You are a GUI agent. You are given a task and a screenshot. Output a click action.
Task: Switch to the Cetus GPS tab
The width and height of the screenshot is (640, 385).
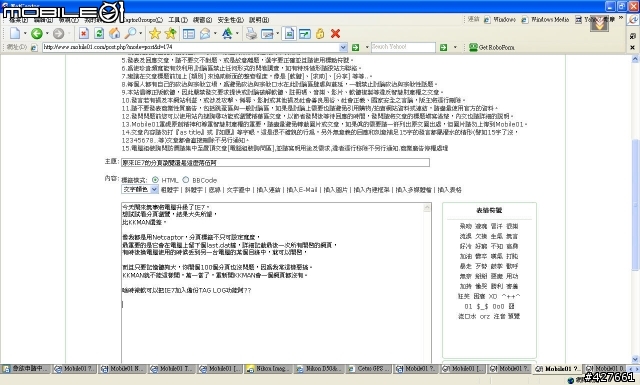[369, 369]
